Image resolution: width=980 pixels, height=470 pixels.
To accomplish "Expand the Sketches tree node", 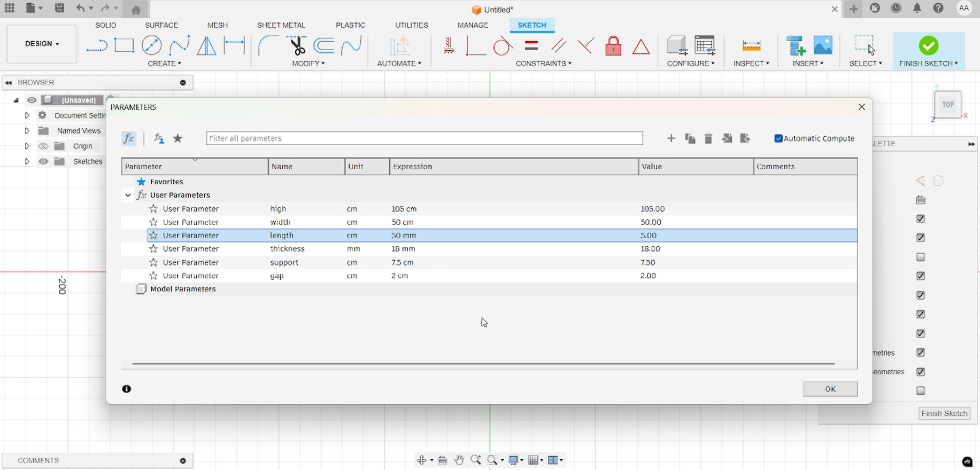I will 27,161.
